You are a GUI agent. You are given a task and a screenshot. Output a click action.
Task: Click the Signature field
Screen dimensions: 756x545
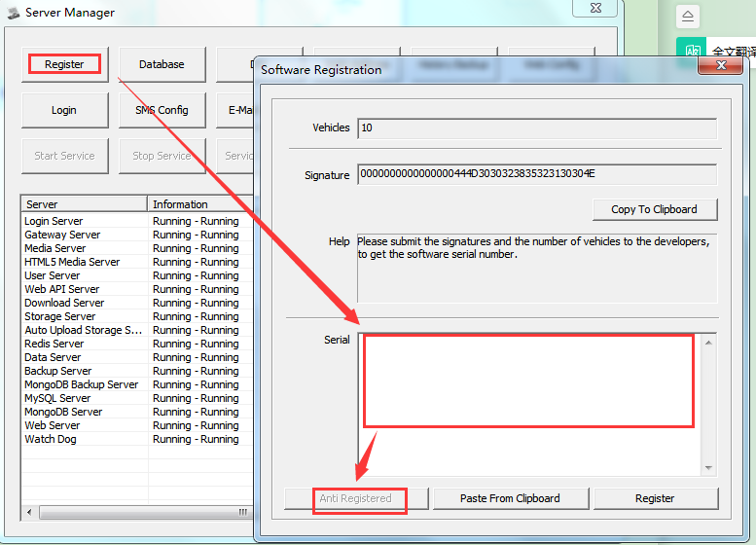pos(537,174)
